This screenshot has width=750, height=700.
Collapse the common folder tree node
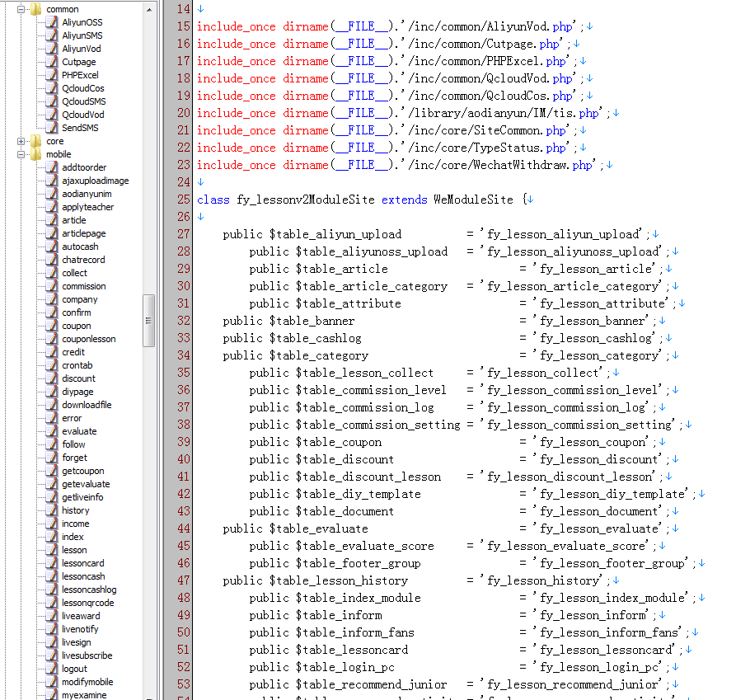tap(21, 9)
